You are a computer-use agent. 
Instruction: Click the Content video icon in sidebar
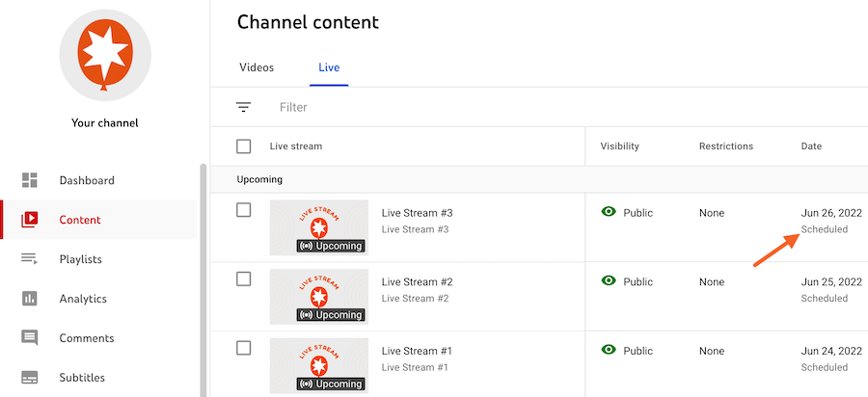point(29,220)
